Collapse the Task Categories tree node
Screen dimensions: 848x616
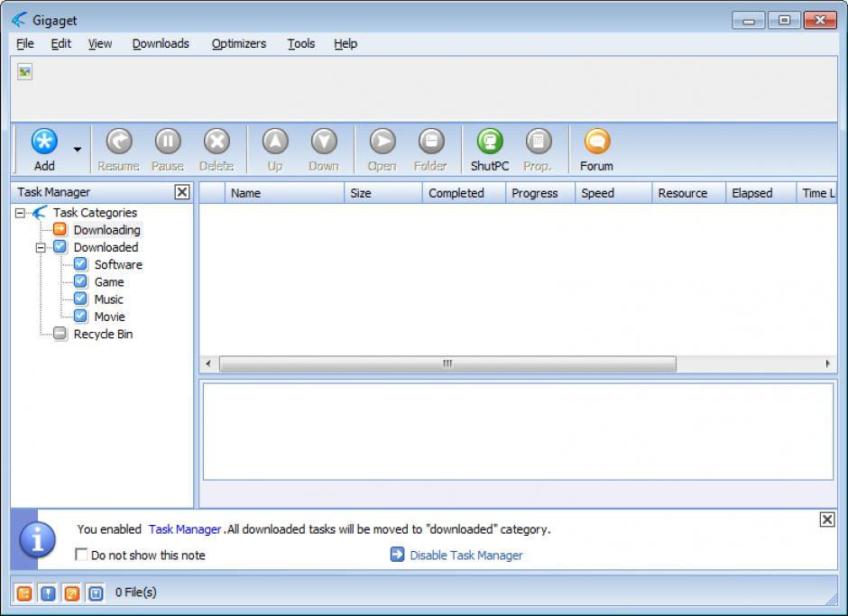point(20,213)
